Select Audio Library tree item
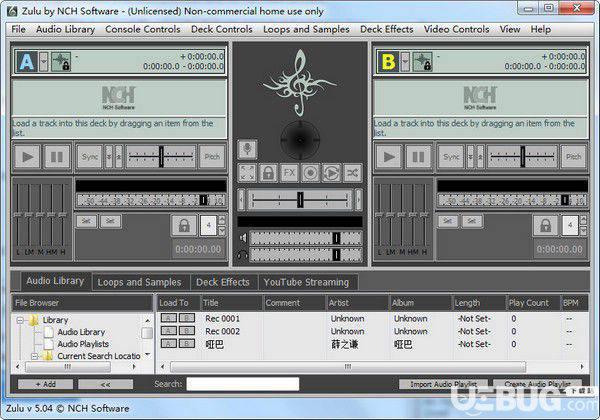 tap(81, 332)
